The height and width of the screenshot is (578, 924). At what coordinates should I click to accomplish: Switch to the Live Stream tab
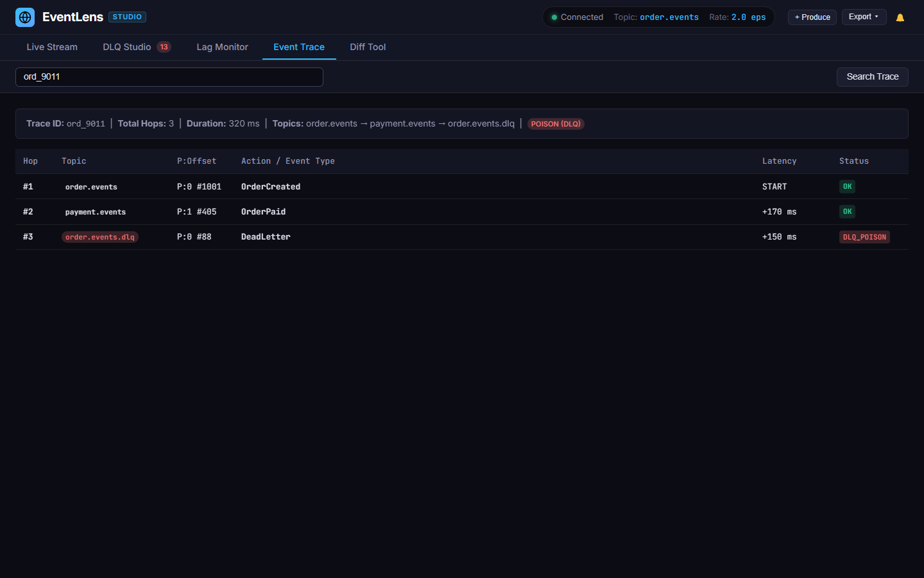coord(52,47)
